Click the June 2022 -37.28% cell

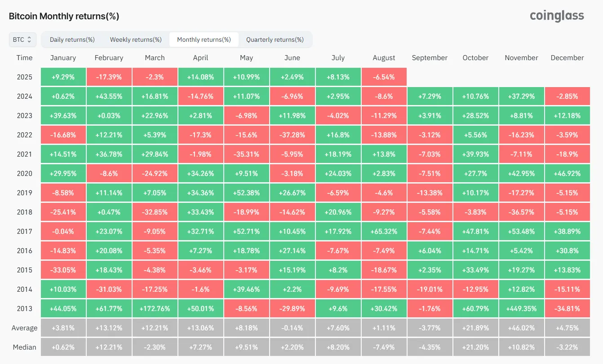[292, 135]
